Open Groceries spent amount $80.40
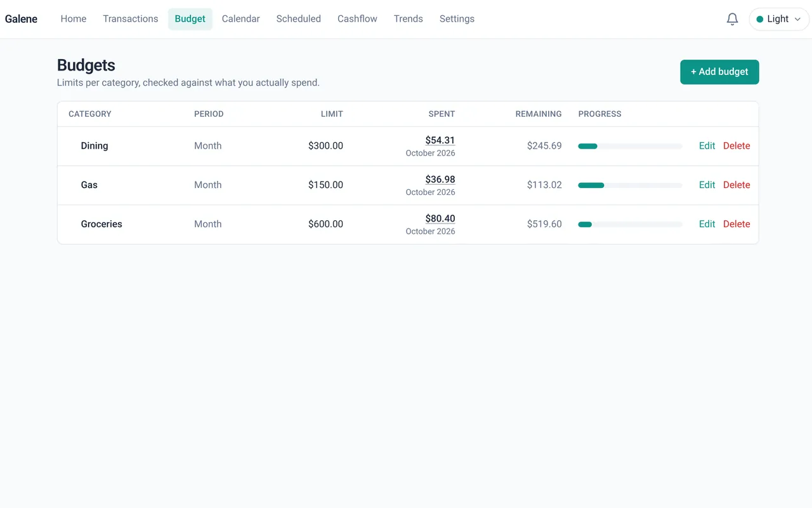 coord(440,218)
